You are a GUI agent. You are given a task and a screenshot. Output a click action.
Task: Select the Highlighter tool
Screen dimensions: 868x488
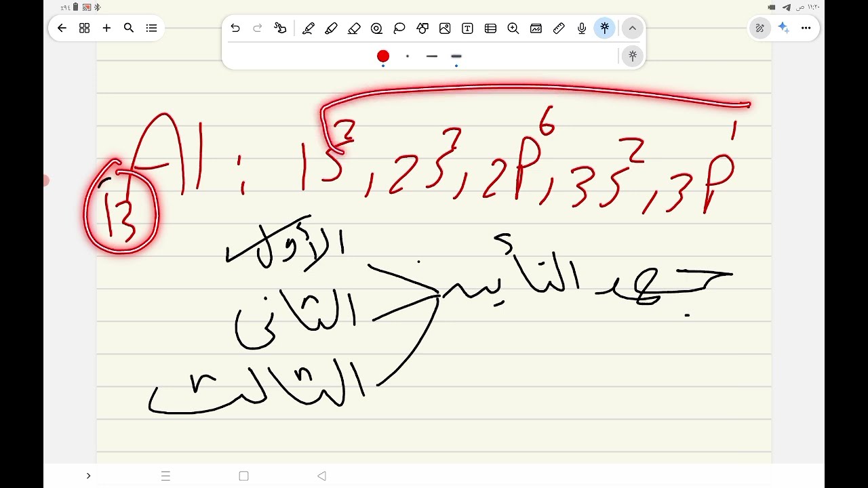[331, 28]
